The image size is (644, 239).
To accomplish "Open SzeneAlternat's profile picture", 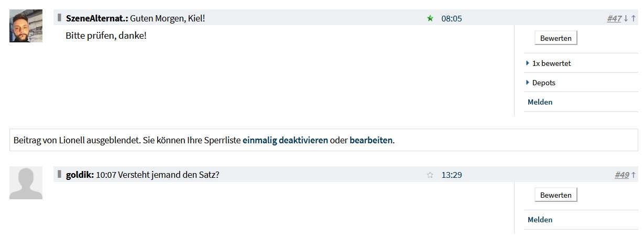I will coord(26,26).
